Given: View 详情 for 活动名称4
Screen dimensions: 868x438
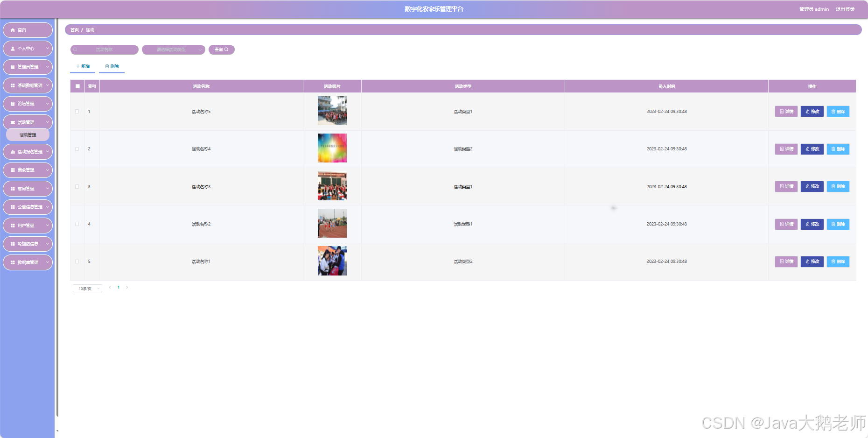Looking at the screenshot, I should click(786, 149).
